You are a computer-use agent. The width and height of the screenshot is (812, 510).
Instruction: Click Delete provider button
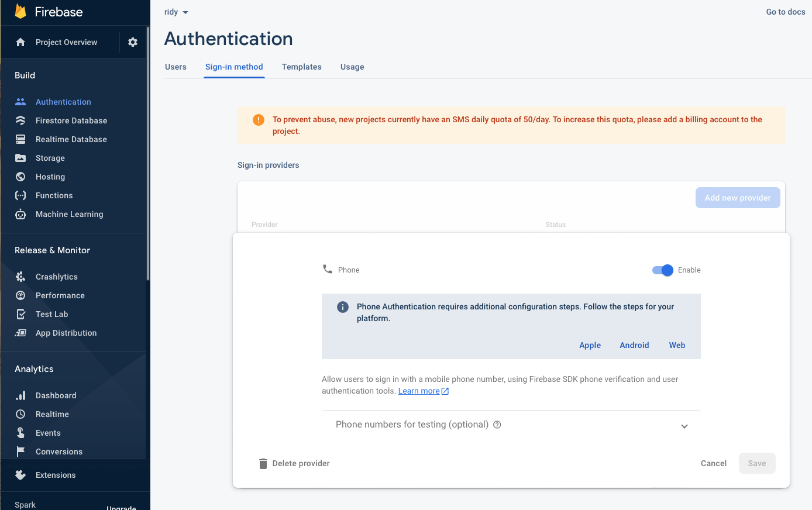[x=294, y=463]
